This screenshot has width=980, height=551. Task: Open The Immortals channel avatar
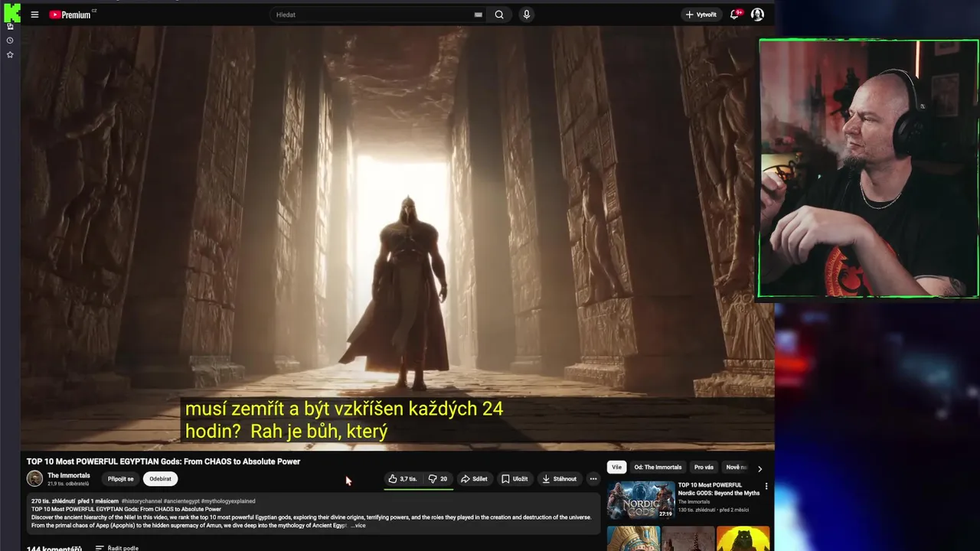click(34, 479)
